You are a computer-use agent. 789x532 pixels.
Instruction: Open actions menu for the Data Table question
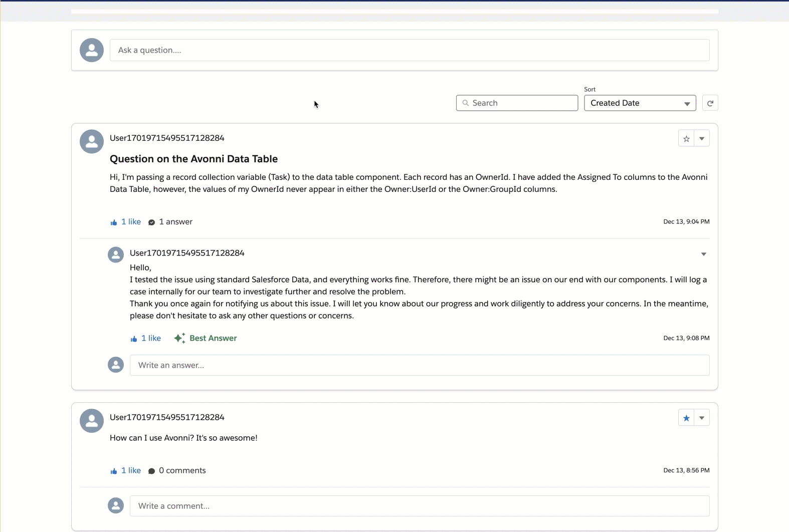[x=702, y=139]
